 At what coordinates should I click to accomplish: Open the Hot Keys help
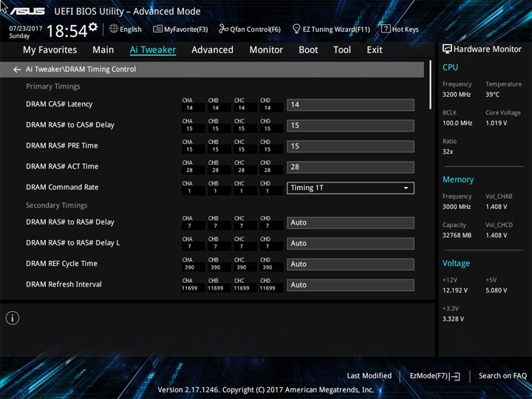point(400,30)
